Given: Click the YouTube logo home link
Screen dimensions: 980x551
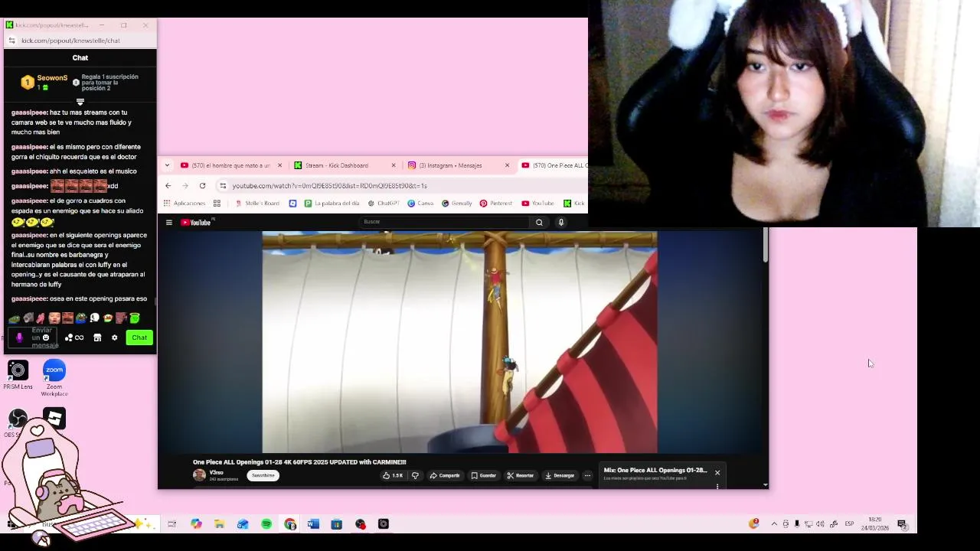Looking at the screenshot, I should click(196, 223).
